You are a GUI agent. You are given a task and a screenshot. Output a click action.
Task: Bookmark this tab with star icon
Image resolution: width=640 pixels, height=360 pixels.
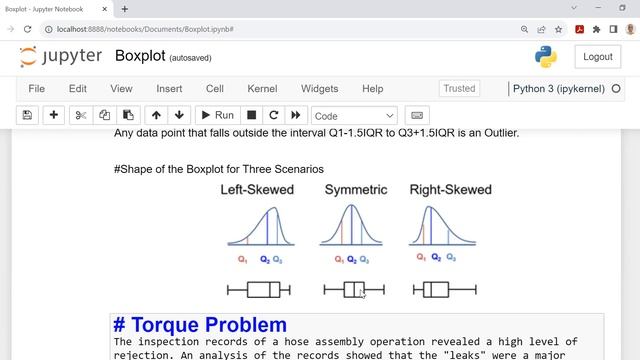coord(558,29)
